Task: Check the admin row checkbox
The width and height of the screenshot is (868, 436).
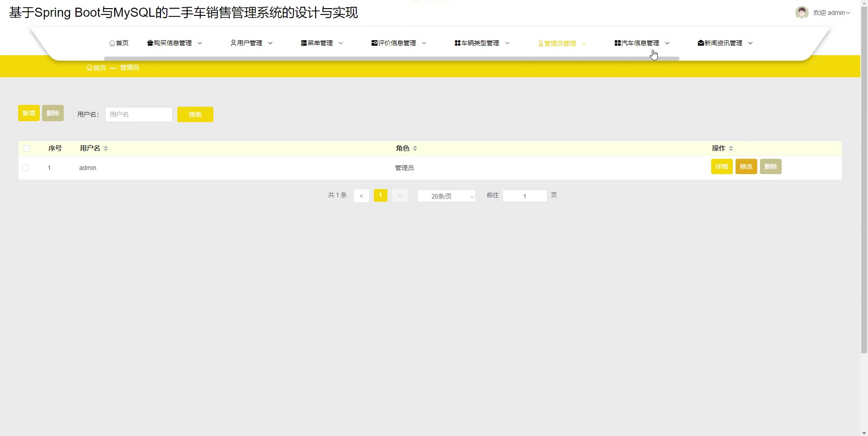Action: click(26, 168)
